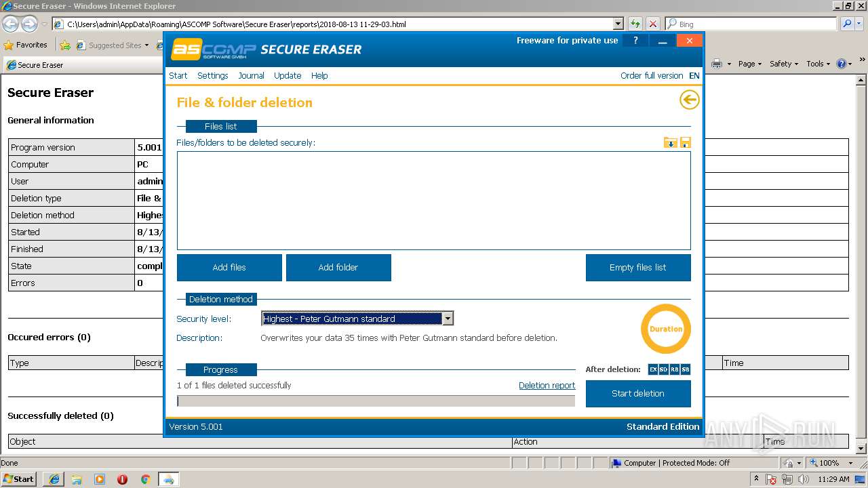The height and width of the screenshot is (488, 868).
Task: Toggle RB reboot option after deletion
Action: (675, 369)
